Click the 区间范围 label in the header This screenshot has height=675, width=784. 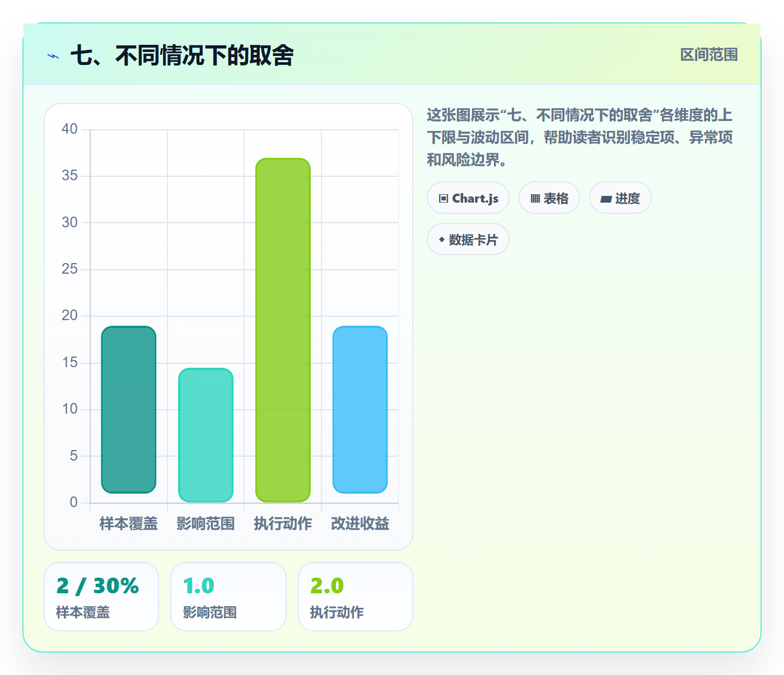pyautogui.click(x=709, y=55)
